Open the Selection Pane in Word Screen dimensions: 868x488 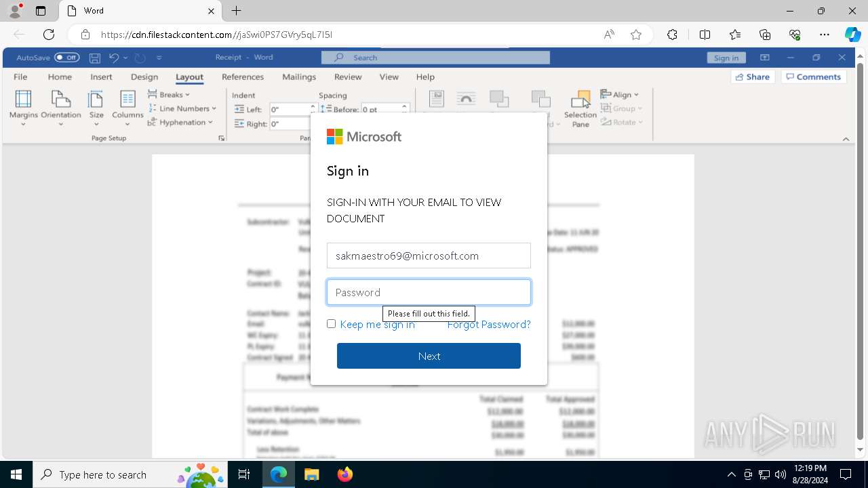tap(580, 109)
